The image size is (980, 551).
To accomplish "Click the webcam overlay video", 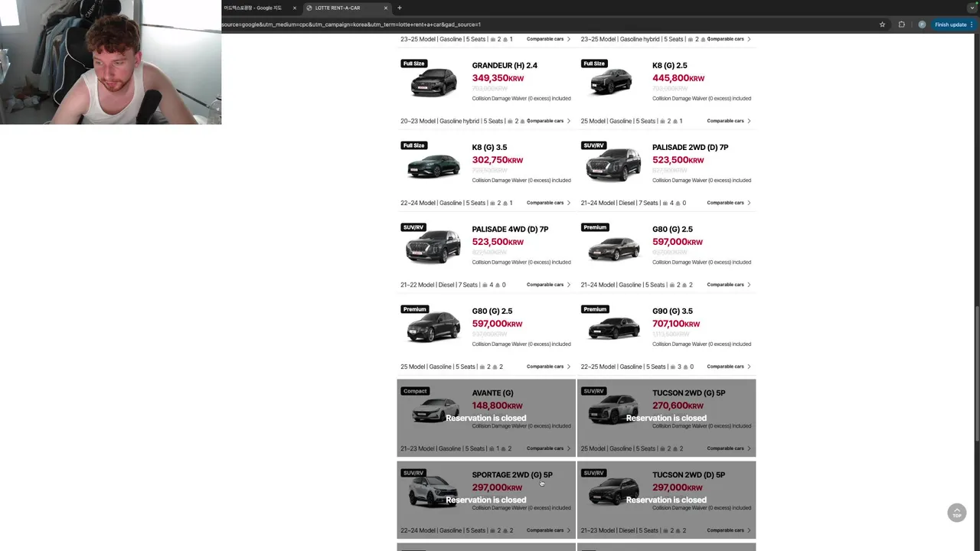I will 110,62.
